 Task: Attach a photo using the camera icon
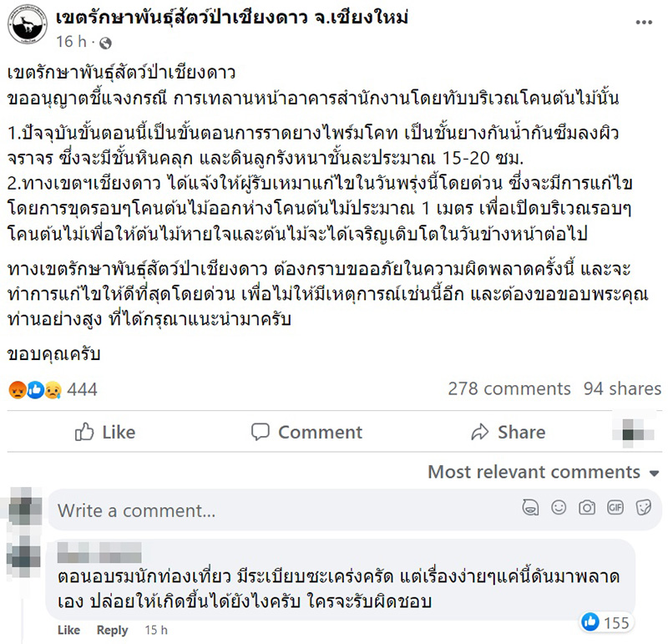(x=587, y=509)
